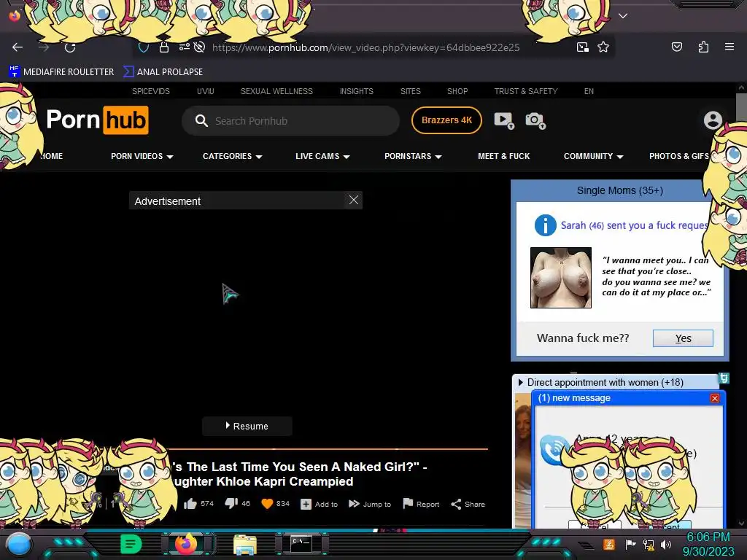
Task: Open File Explorer from the taskbar
Action: 245,544
